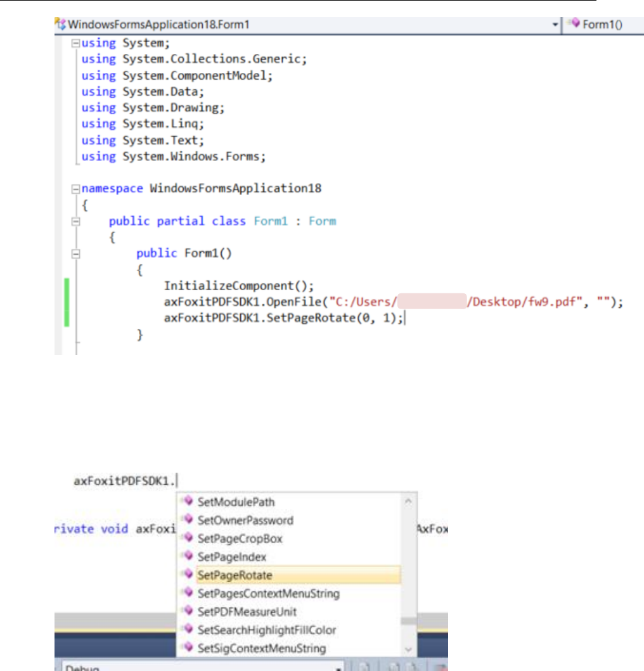Click the SetPageRotate method icon
Screen dimensions: 644x671
[x=188, y=574]
